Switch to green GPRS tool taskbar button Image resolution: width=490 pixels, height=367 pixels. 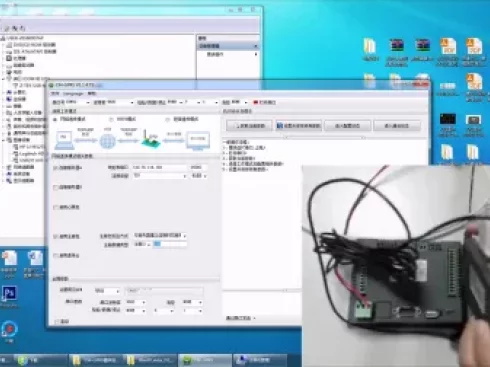(x=204, y=360)
